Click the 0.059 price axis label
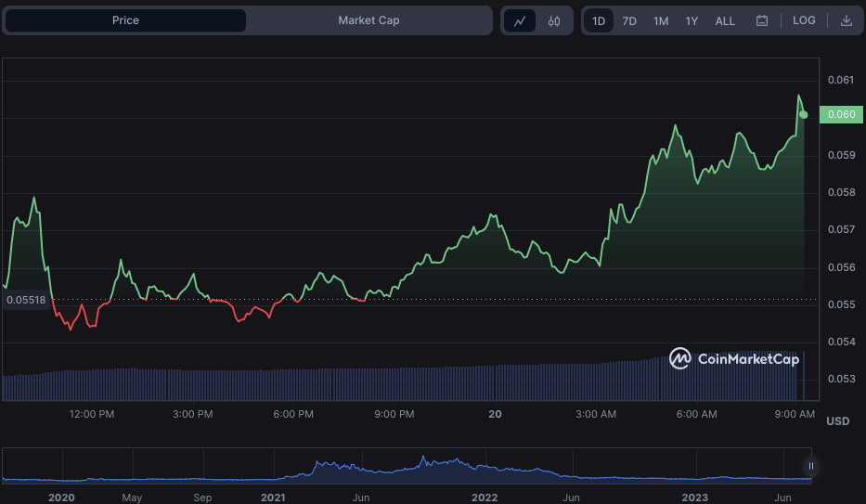866x504 pixels. click(x=841, y=155)
